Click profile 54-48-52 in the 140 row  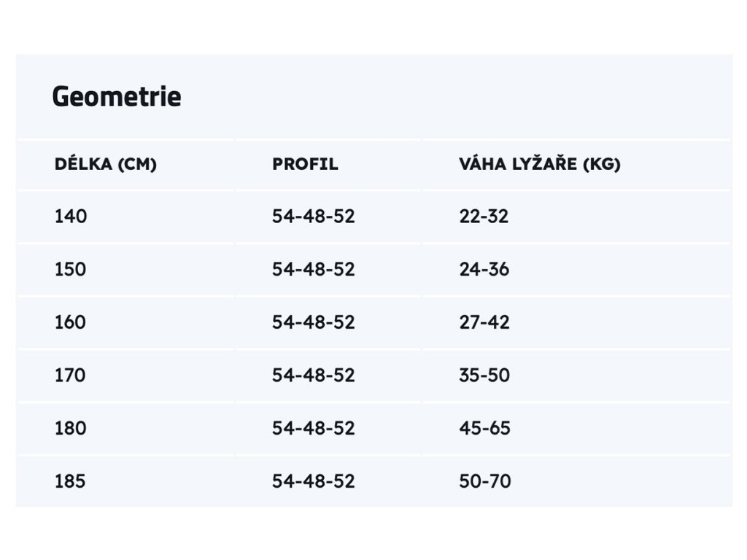pyautogui.click(x=314, y=217)
